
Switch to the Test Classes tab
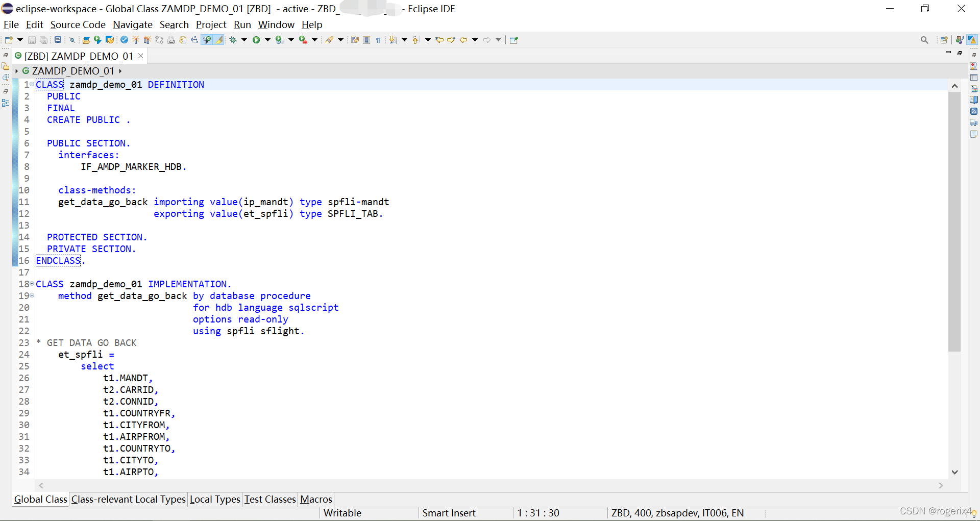tap(269, 499)
